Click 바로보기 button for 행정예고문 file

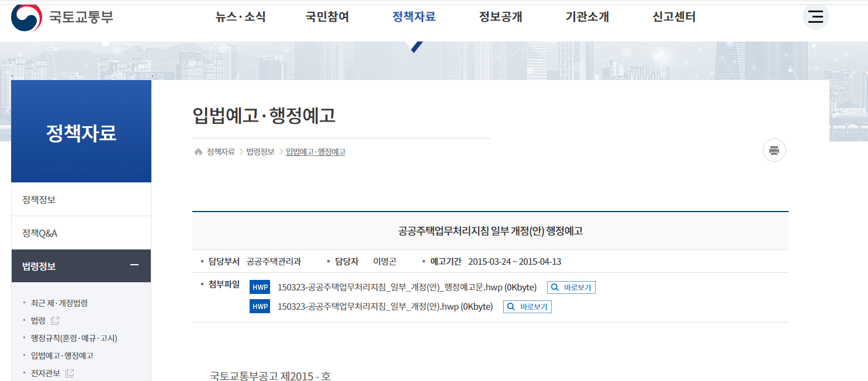coord(571,288)
